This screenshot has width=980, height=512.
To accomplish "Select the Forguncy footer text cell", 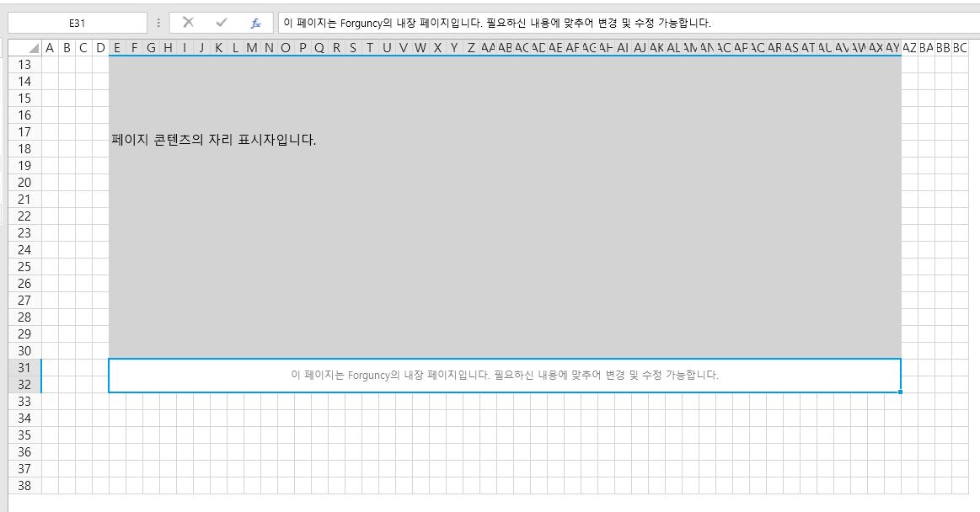I will tap(504, 376).
